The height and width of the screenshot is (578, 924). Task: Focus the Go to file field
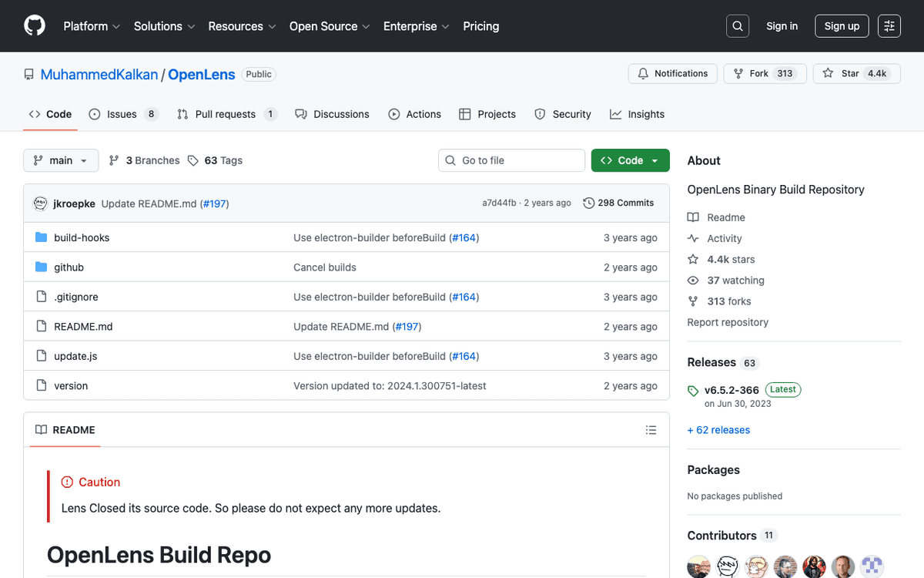(x=512, y=160)
